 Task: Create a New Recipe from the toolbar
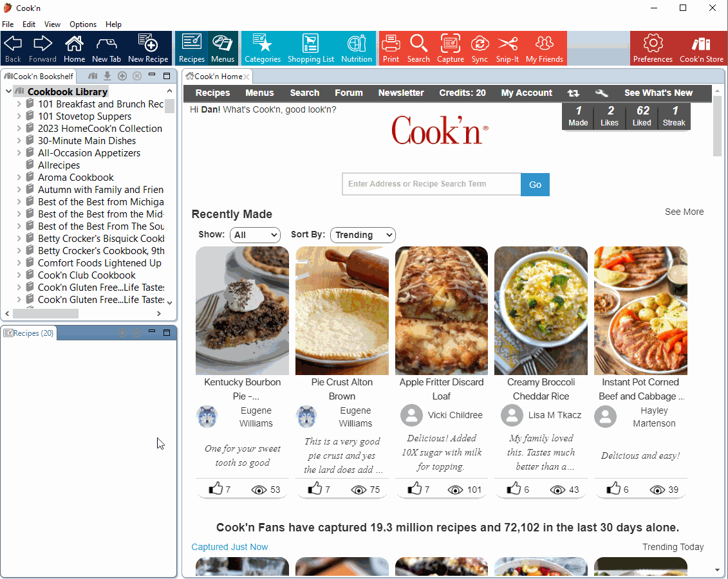pyautogui.click(x=148, y=48)
